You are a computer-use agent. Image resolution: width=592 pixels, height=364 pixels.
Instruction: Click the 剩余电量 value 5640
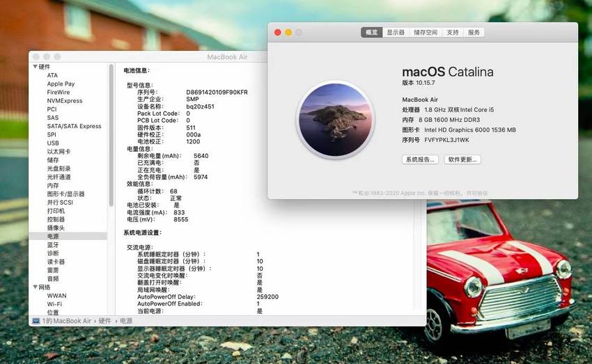(x=201, y=156)
